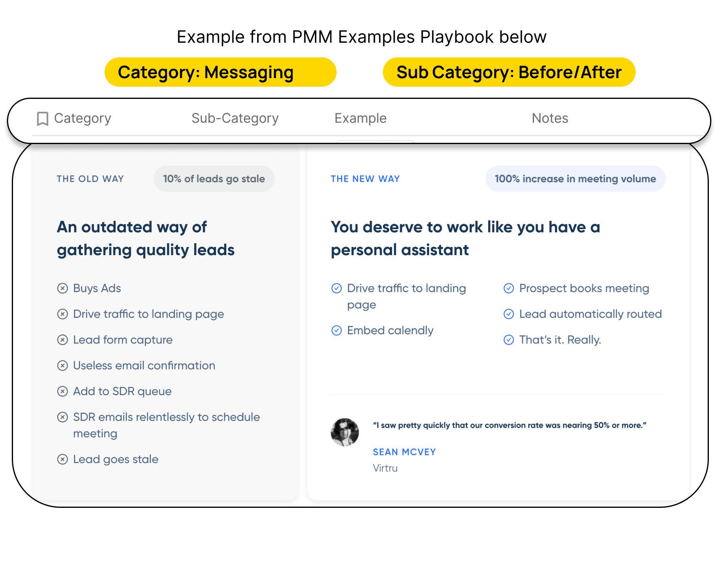
Task: Click the 10% of leads go stale badge
Action: (x=214, y=179)
